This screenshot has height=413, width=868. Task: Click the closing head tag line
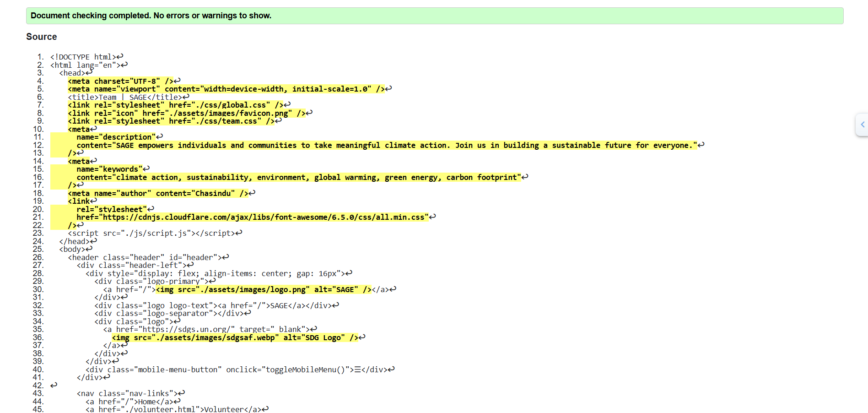(78, 241)
